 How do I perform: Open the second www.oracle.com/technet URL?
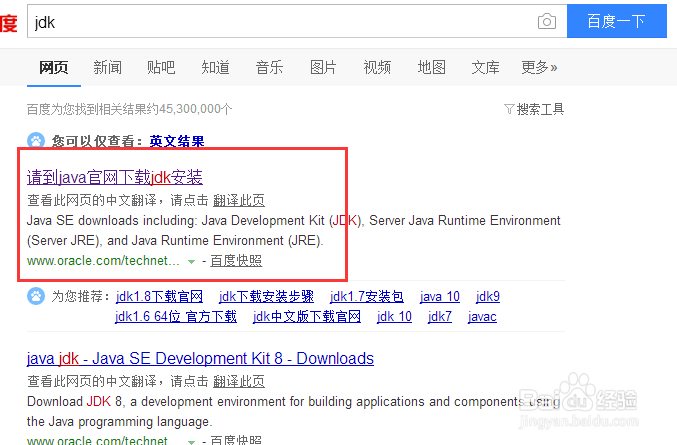pyautogui.click(x=97, y=441)
